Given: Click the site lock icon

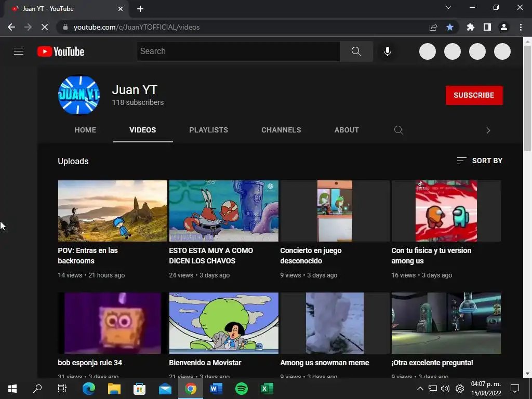Looking at the screenshot, I should pyautogui.click(x=65, y=27).
